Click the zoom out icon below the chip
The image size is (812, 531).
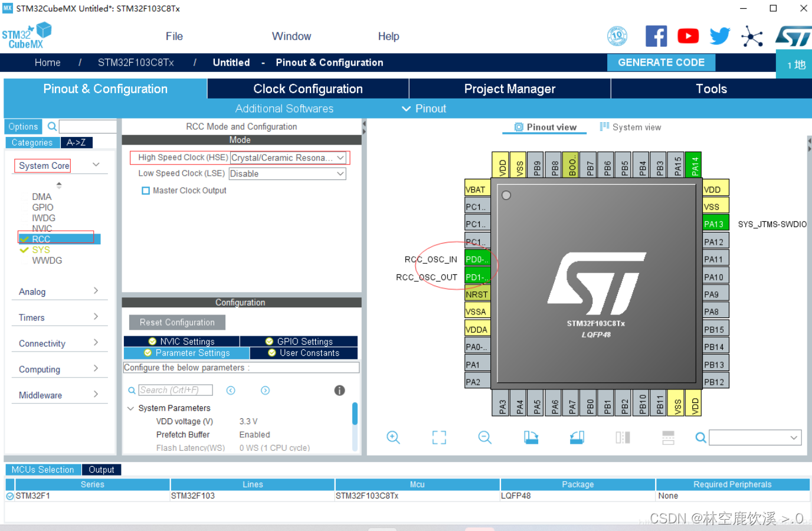[484, 437]
